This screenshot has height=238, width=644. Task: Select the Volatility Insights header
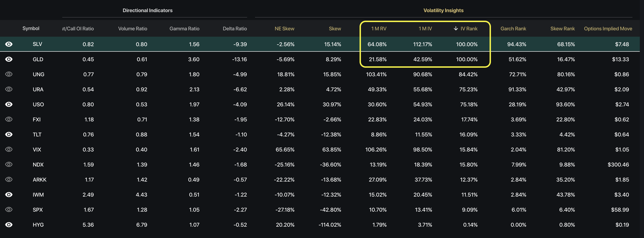coord(443,10)
